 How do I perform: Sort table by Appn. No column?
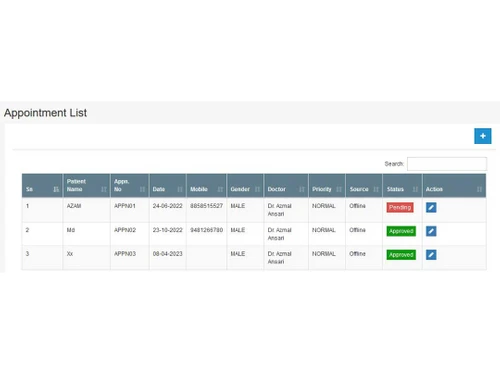pyautogui.click(x=130, y=186)
